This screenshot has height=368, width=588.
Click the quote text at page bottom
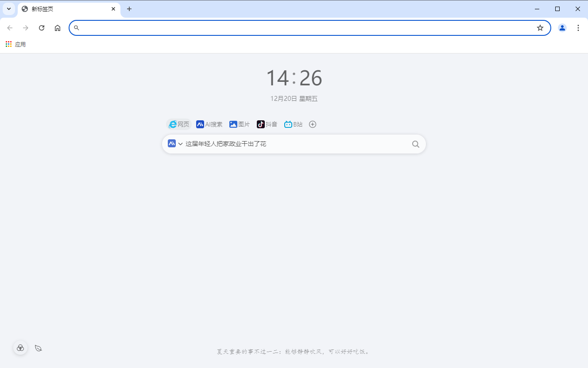click(x=294, y=352)
